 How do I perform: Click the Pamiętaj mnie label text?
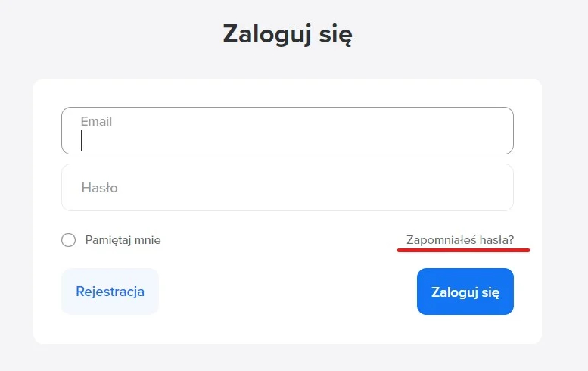tap(123, 240)
